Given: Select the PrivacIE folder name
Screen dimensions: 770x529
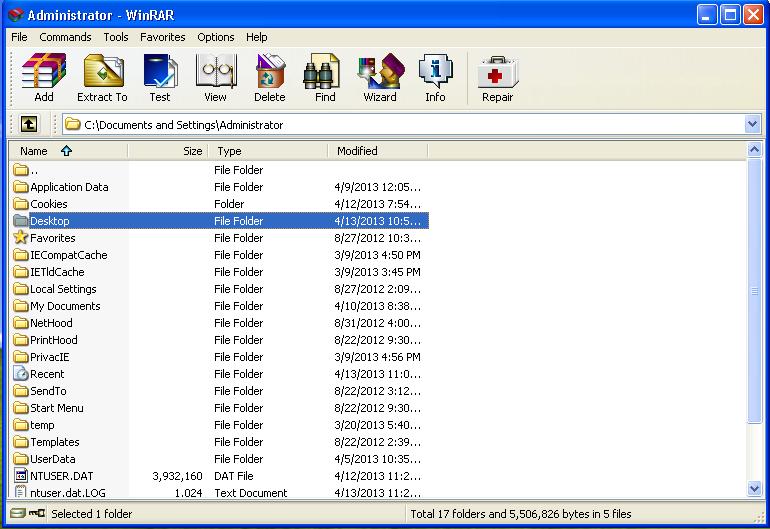Looking at the screenshot, I should (x=50, y=357).
